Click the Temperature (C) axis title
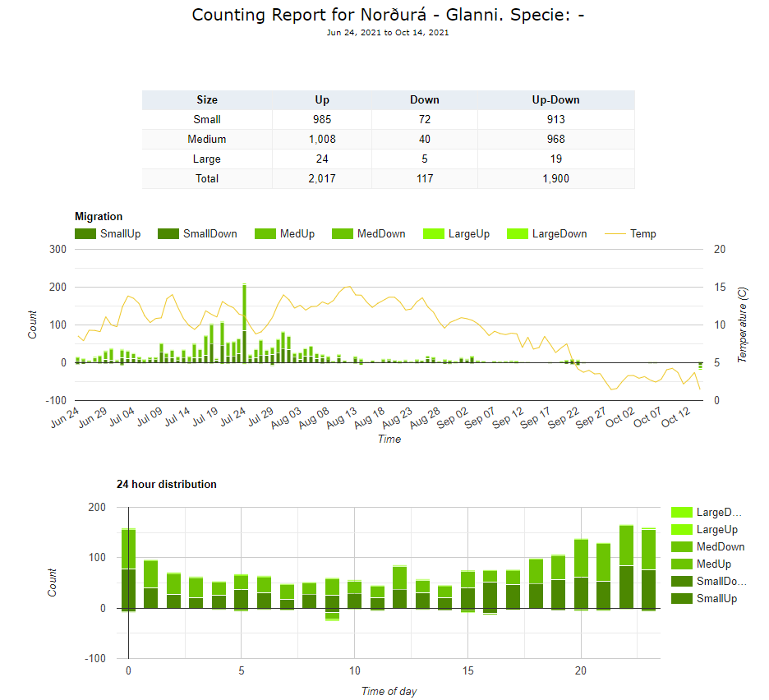Image resolution: width=769 pixels, height=700 pixels. coord(742,325)
